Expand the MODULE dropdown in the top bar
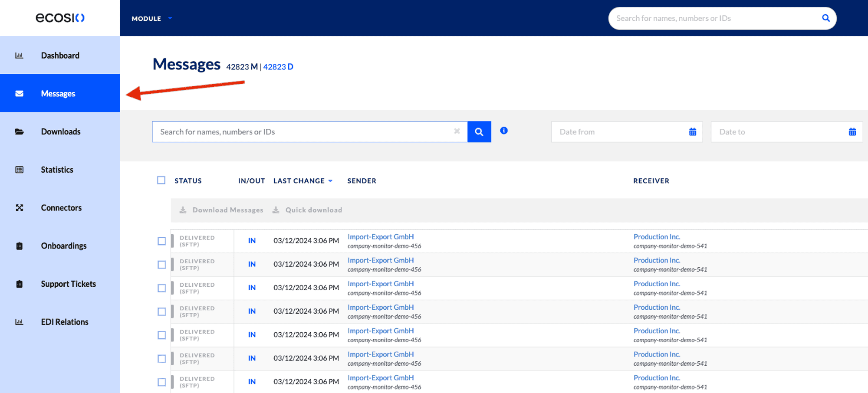The width and height of the screenshot is (868, 393). pyautogui.click(x=151, y=18)
